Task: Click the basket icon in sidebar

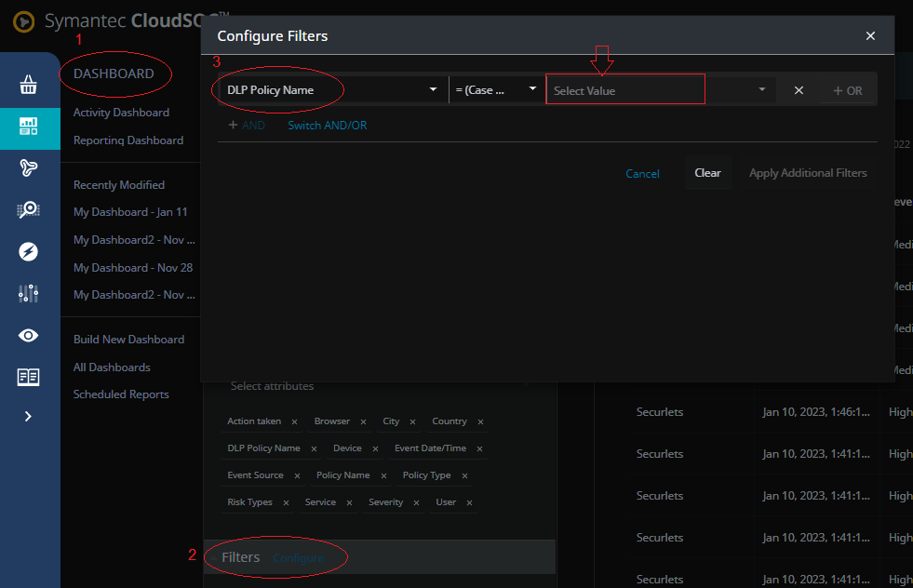Action: 29,86
